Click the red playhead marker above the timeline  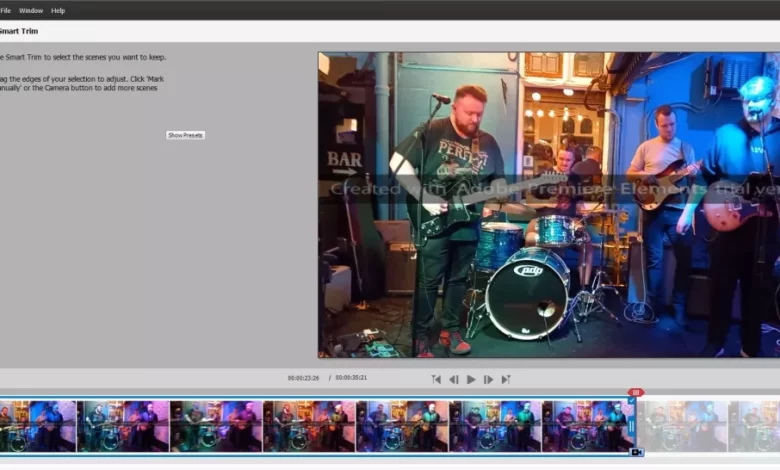(636, 392)
